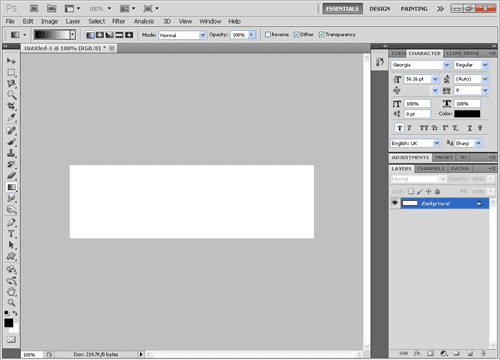Switch to the Design workspace

[x=380, y=9]
